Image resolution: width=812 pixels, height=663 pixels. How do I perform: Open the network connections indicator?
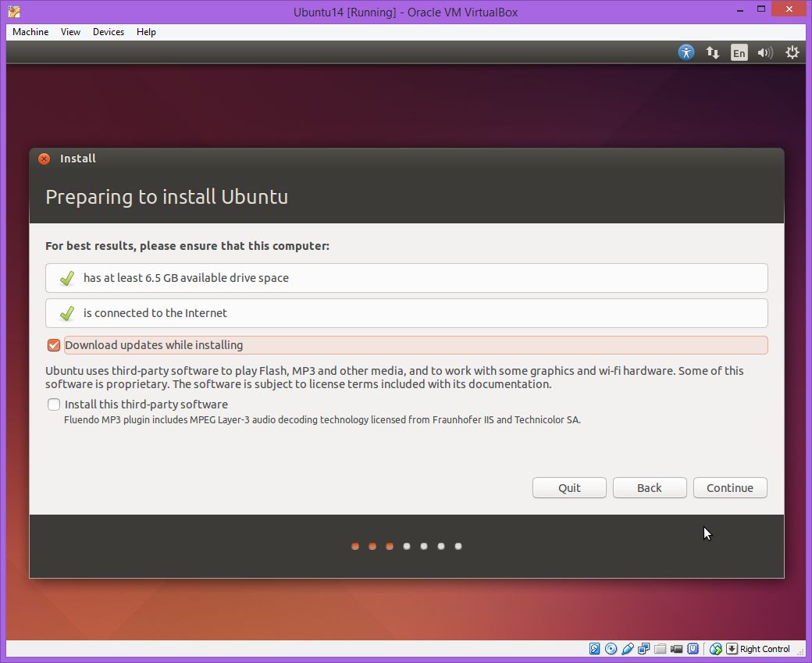[713, 52]
